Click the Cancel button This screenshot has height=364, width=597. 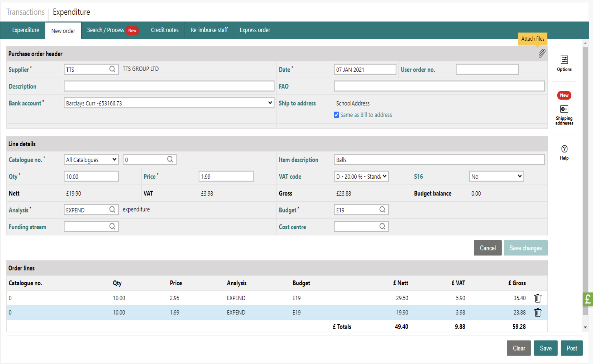(x=487, y=248)
